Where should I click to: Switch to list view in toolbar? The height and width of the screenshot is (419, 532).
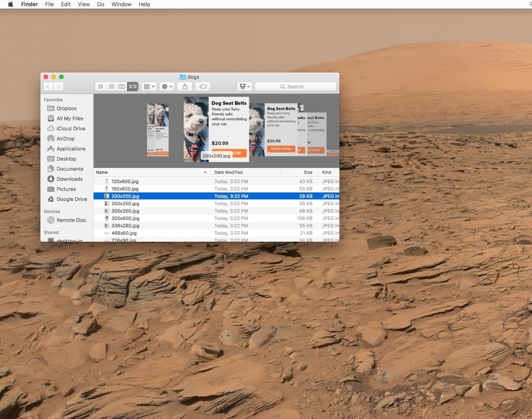coord(111,87)
